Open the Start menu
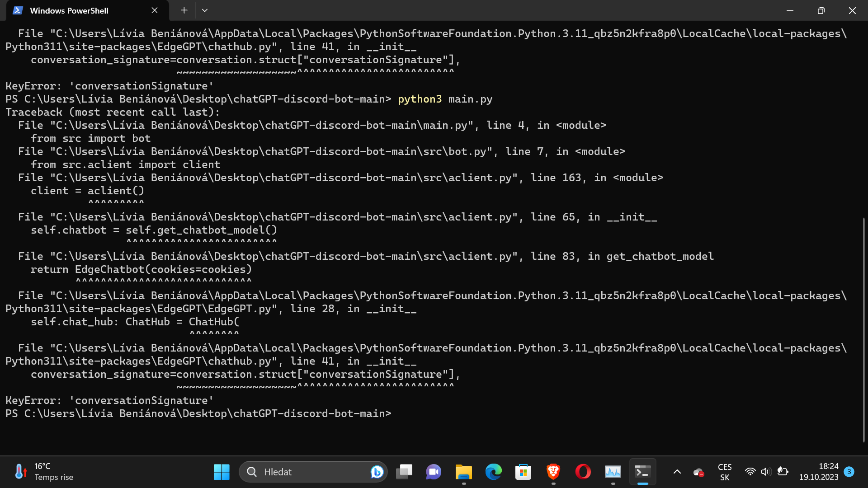The width and height of the screenshot is (868, 488). coord(221,472)
